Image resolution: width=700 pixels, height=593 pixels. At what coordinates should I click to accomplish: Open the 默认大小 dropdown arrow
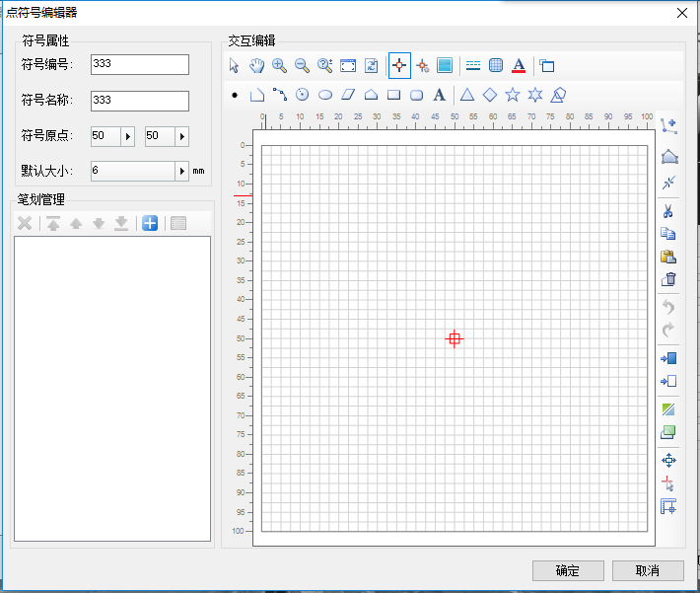pos(181,171)
